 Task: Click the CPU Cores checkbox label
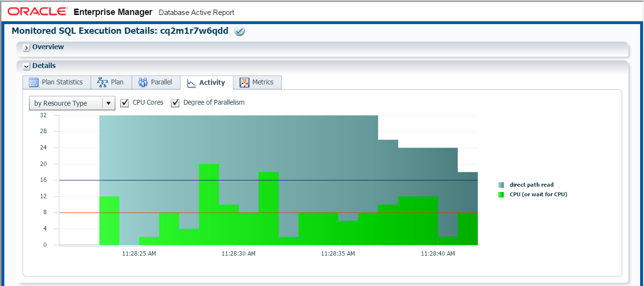coord(148,103)
